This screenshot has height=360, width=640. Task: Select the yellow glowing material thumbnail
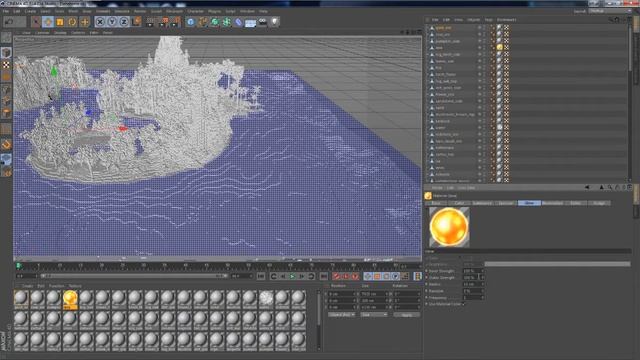[70, 299]
